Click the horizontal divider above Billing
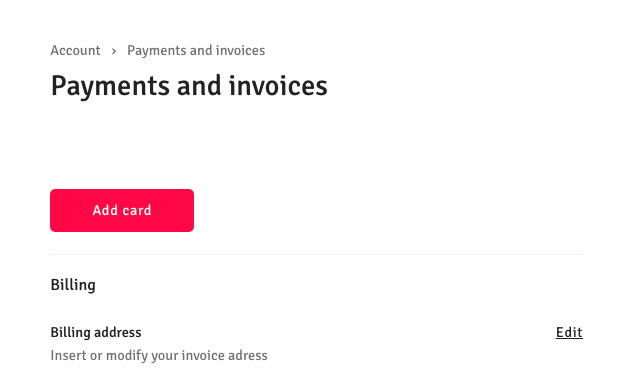Viewport: 638px width, 385px height. tap(316, 254)
